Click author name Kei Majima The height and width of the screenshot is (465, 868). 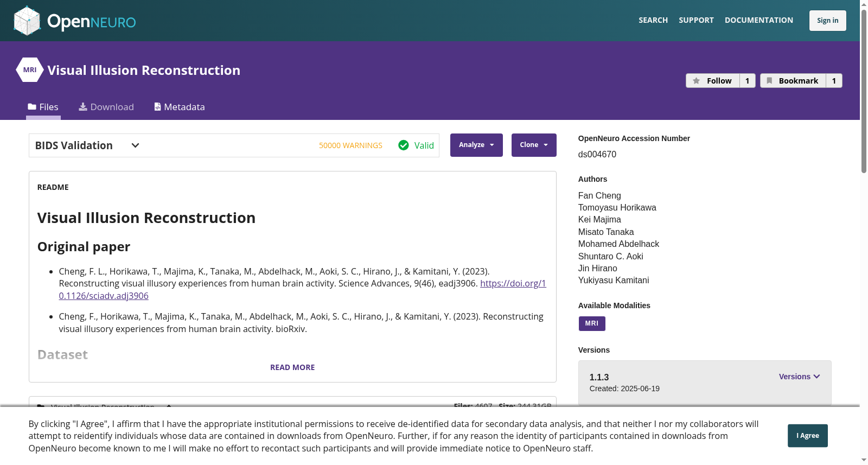point(599,220)
